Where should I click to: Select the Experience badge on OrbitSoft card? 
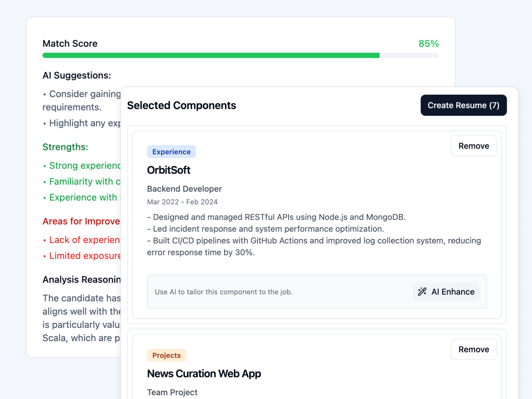[x=171, y=152]
